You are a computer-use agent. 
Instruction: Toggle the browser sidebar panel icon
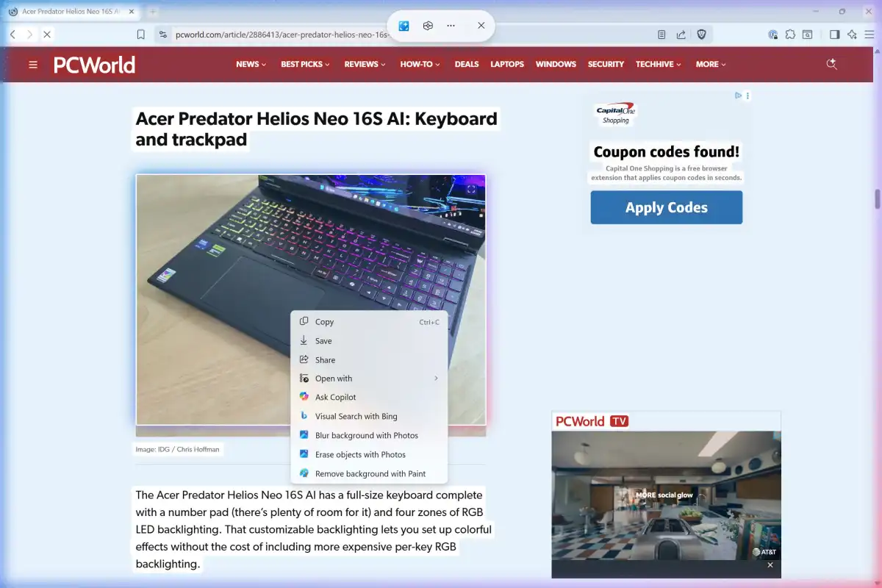[x=834, y=35]
